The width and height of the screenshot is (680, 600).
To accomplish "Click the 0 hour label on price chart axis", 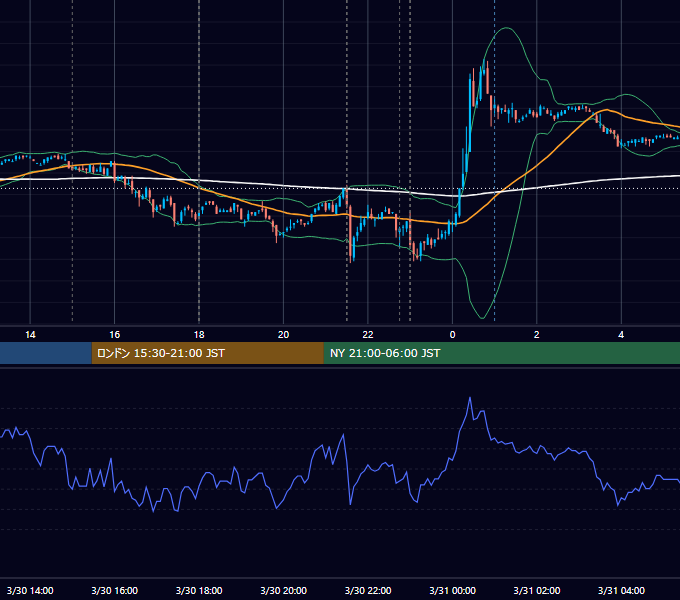I will tap(452, 335).
